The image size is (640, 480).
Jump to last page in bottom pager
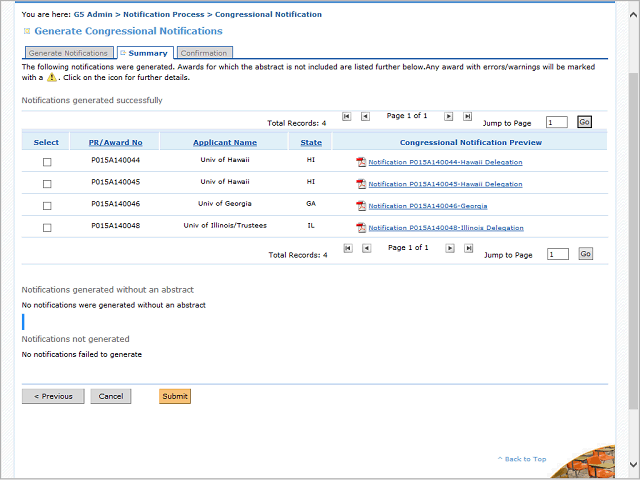point(467,248)
